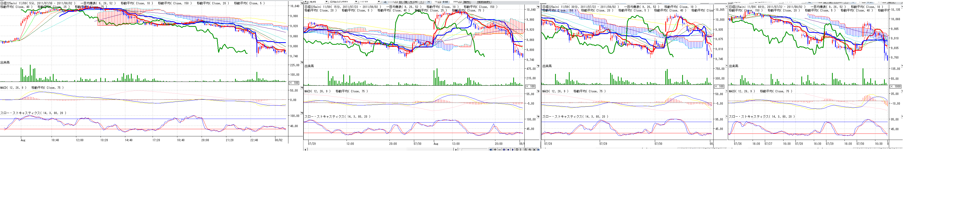The image size is (980, 221).
Task: Click the horizontal scrollbar left arrow
Action: [305, 150]
